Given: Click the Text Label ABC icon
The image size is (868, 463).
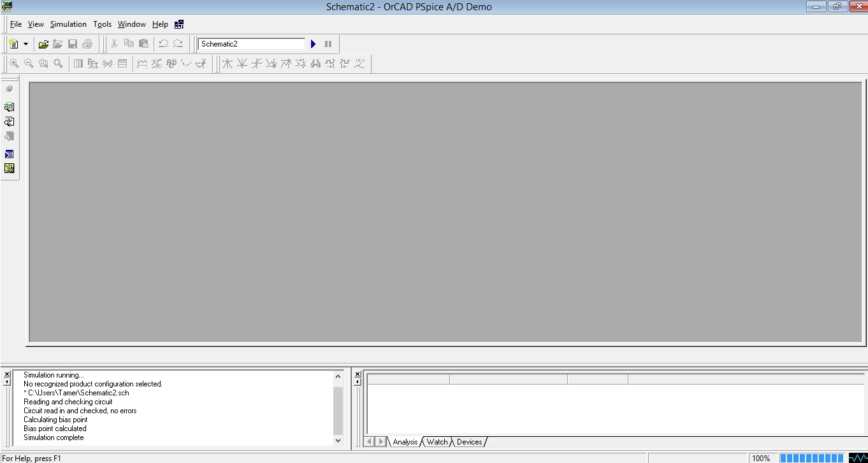Looking at the screenshot, I should (171, 64).
